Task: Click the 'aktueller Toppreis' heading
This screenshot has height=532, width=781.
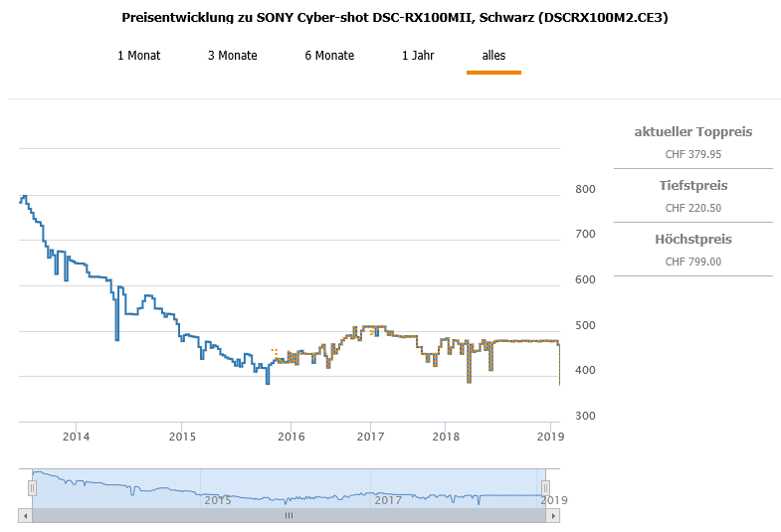Action: coord(692,132)
